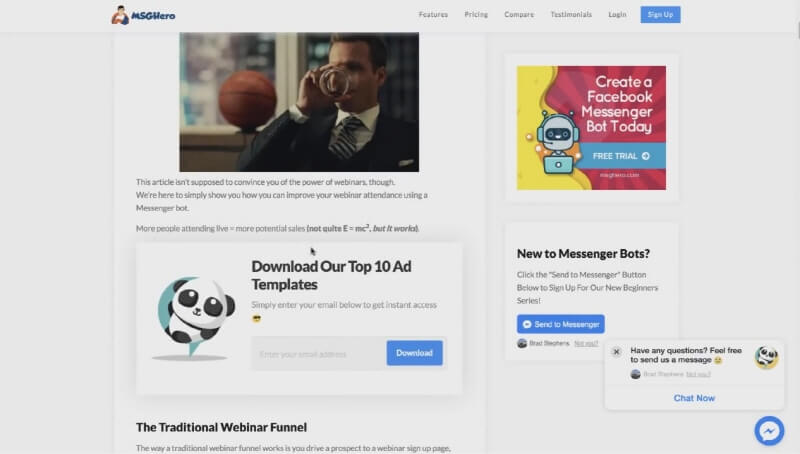This screenshot has height=454, width=800.
Task: Open the Pricing nav item
Action: pos(476,15)
